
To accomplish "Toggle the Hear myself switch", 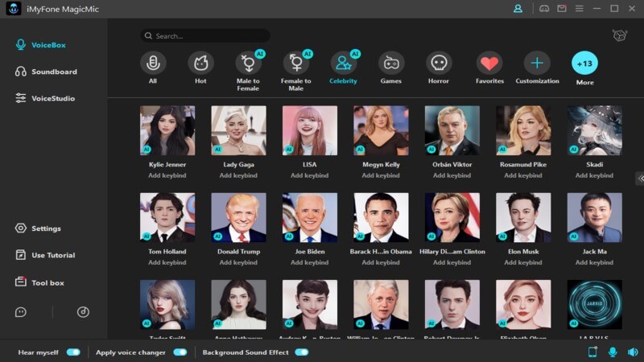I will (73, 352).
